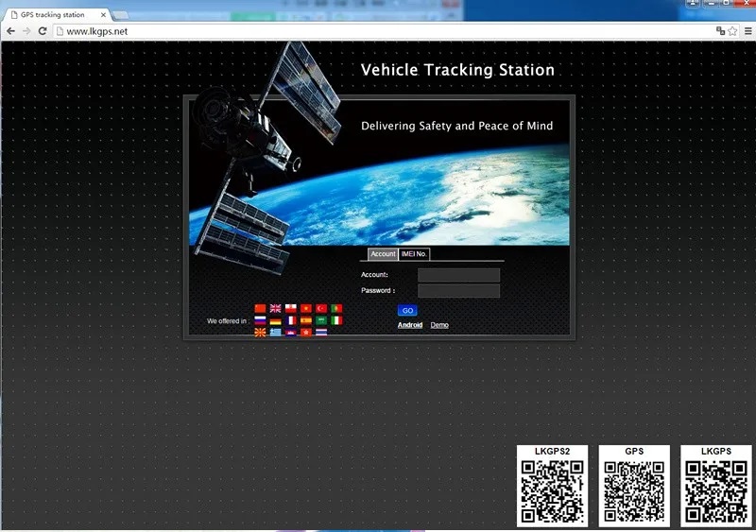Switch to the IMEI No. tab

[x=415, y=254]
